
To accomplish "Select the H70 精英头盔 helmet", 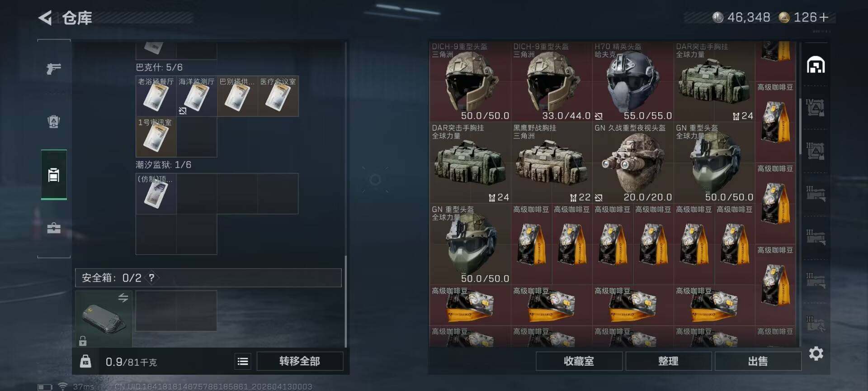I will 633,81.
